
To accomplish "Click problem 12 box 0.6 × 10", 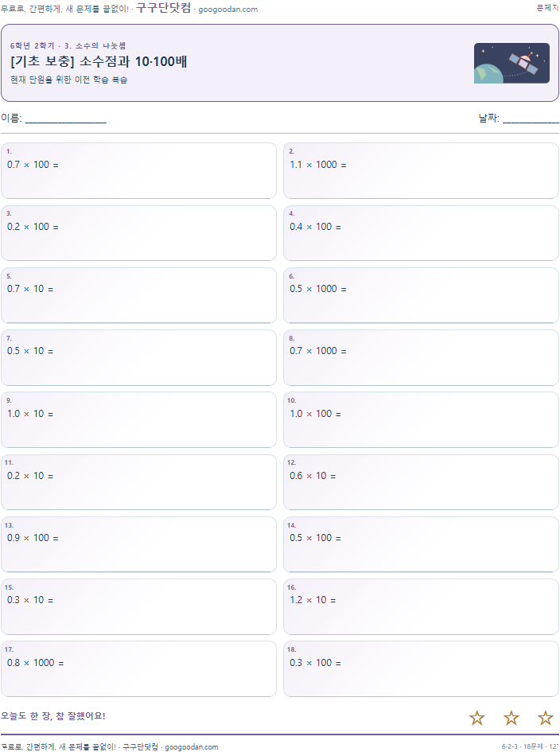I will click(x=421, y=482).
